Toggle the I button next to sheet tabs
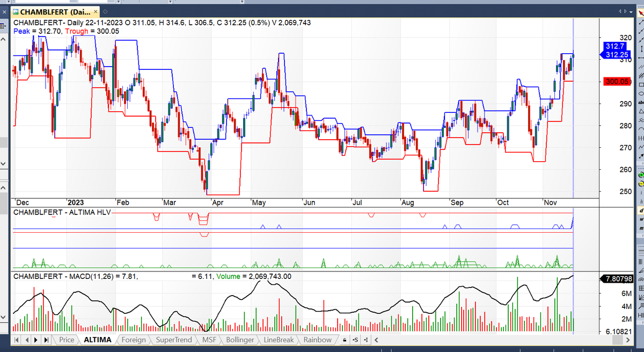 pyautogui.click(x=365, y=340)
